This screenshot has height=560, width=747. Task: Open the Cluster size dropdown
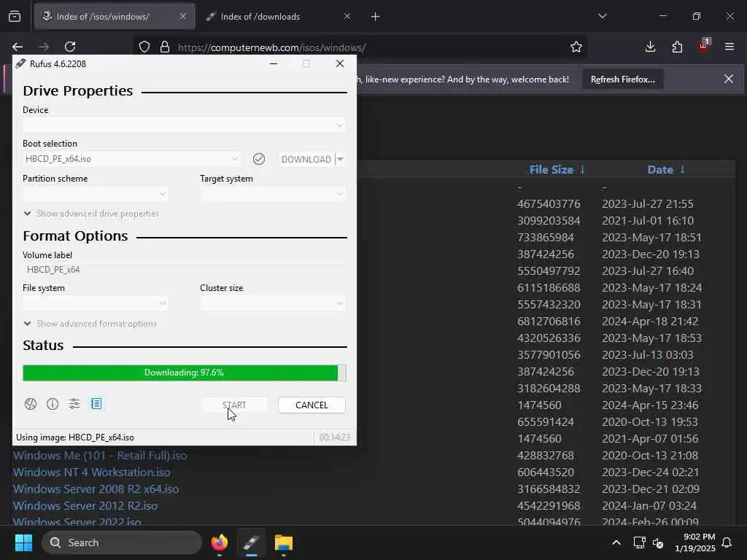coord(273,303)
